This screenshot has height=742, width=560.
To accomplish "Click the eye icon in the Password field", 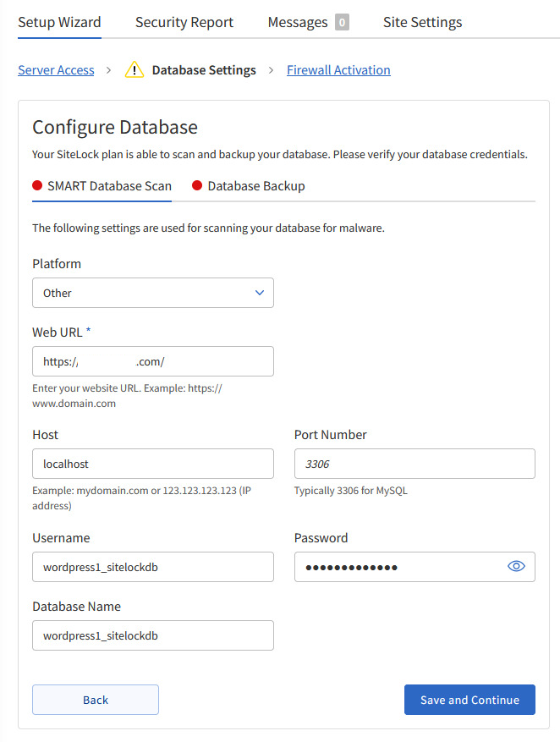I will click(x=516, y=566).
